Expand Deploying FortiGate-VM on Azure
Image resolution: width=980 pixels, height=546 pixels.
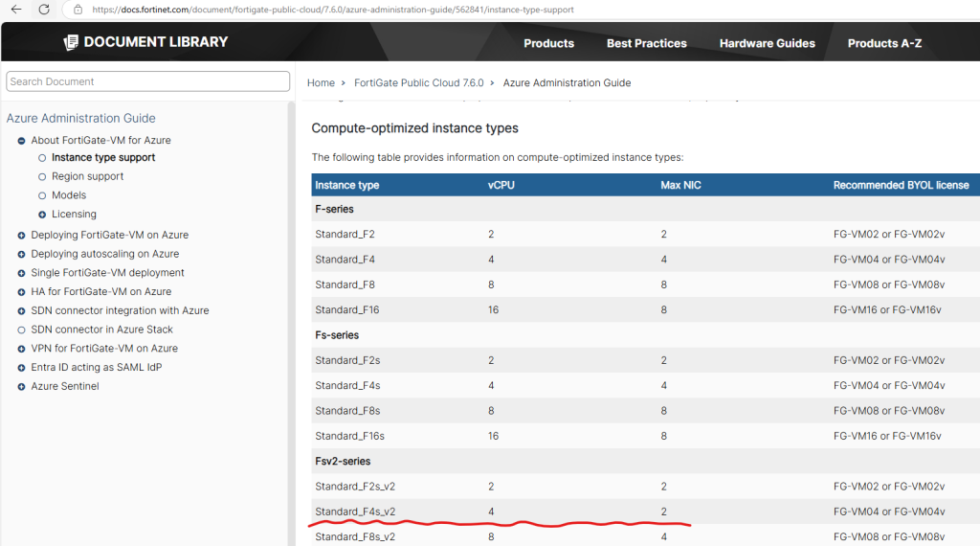point(21,236)
